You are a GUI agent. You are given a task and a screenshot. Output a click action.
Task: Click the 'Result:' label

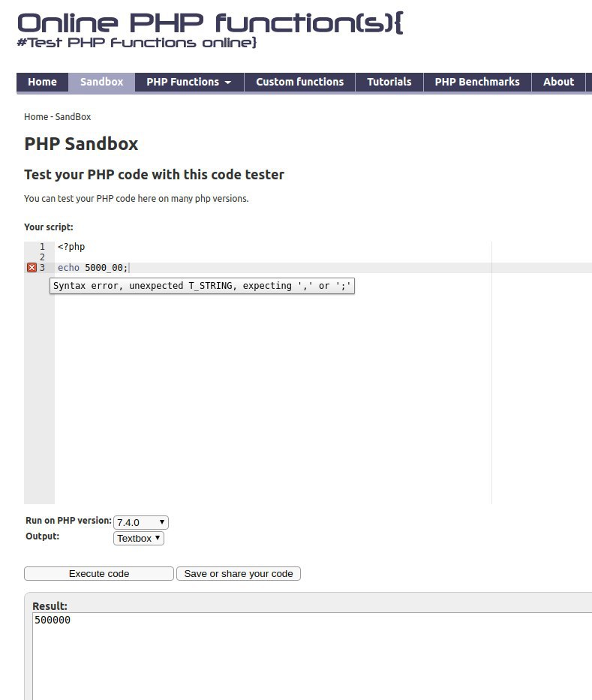tap(50, 605)
